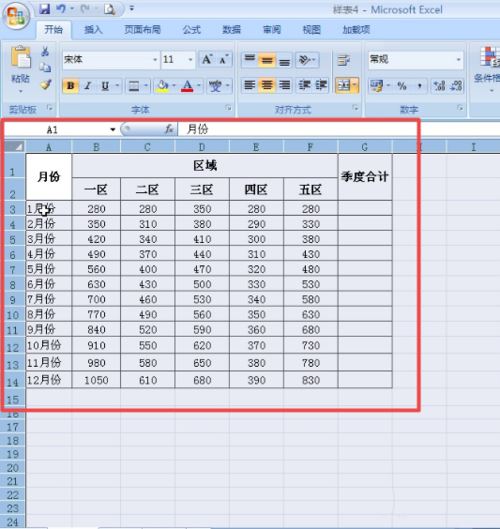Click the decrease indent icon
The width and height of the screenshot is (500, 529).
coord(304,85)
